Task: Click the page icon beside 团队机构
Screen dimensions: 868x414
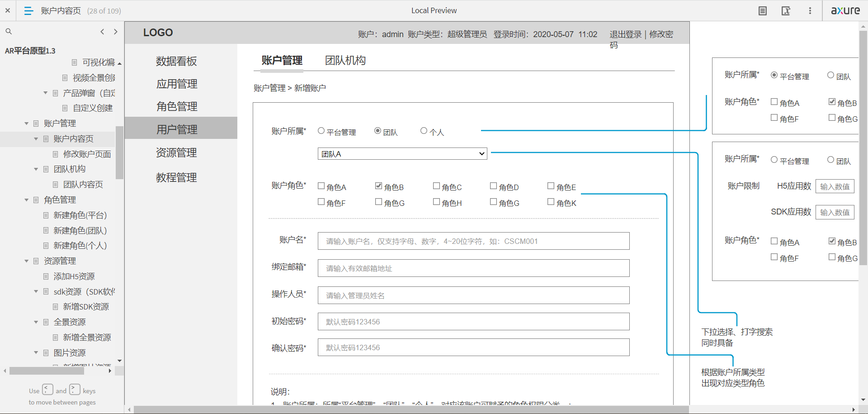Action: pos(46,169)
